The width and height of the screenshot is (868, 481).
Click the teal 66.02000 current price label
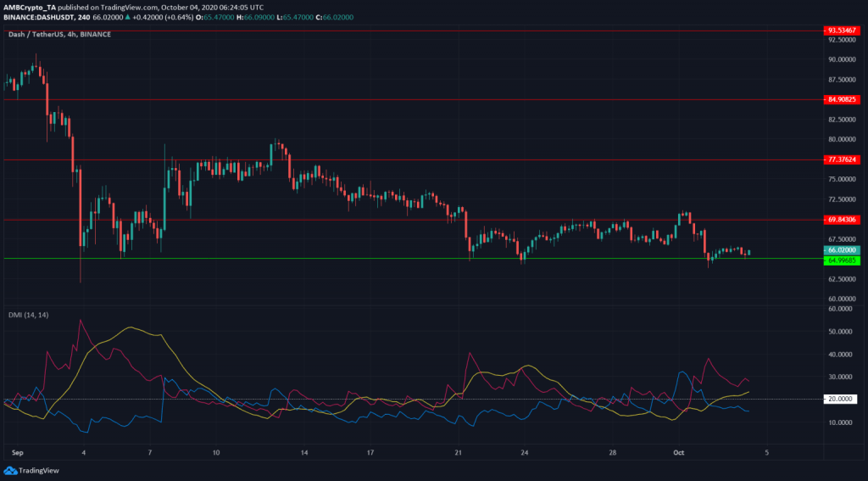[x=843, y=250]
